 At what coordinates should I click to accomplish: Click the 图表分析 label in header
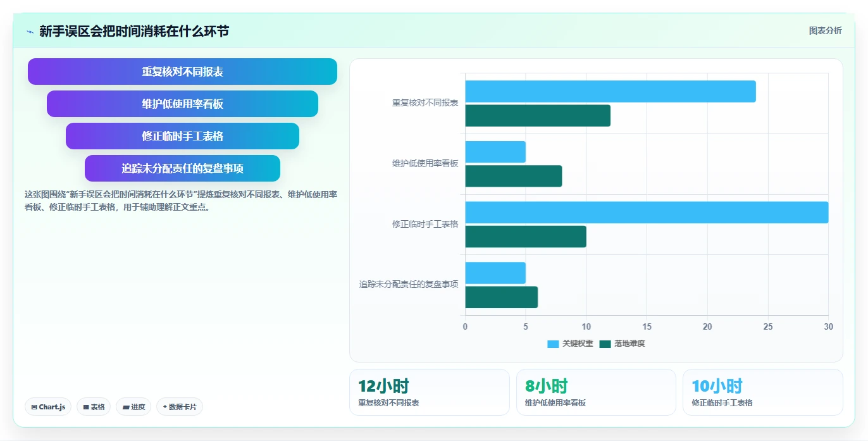click(x=825, y=30)
